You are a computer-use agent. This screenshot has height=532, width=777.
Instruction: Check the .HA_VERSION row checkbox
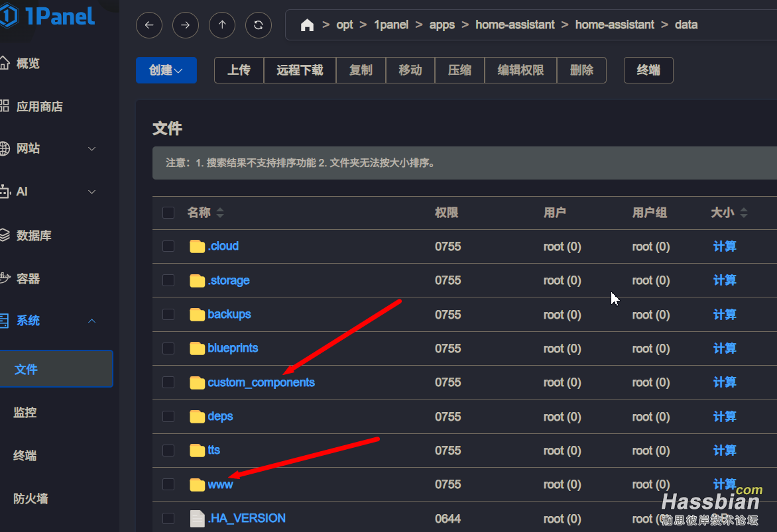pos(168,519)
